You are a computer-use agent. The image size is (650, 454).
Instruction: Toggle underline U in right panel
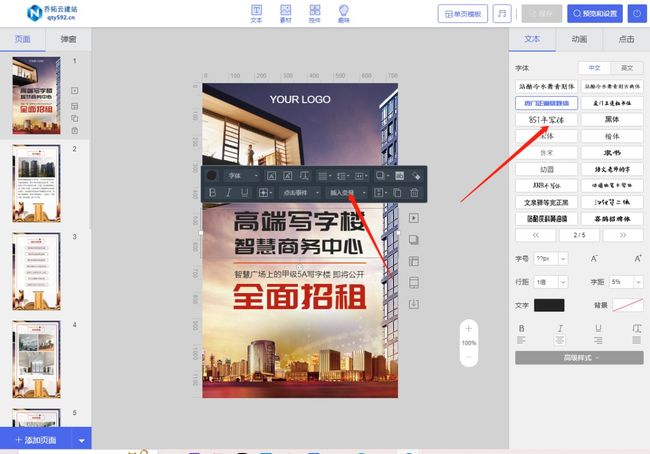pos(598,328)
